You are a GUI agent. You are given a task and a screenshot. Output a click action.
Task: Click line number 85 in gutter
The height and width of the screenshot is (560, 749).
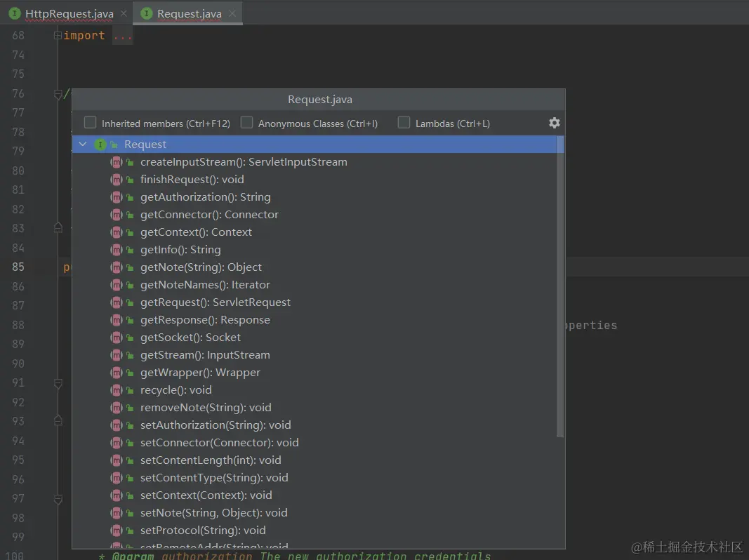click(18, 267)
